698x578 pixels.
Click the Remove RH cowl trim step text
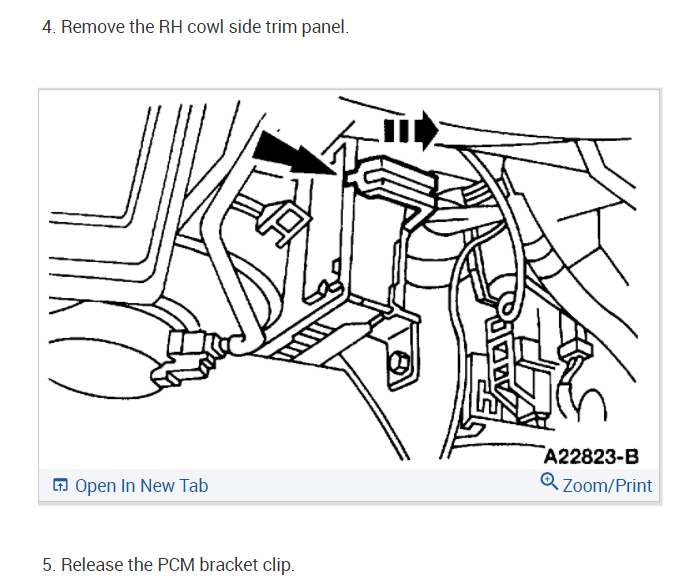[195, 27]
